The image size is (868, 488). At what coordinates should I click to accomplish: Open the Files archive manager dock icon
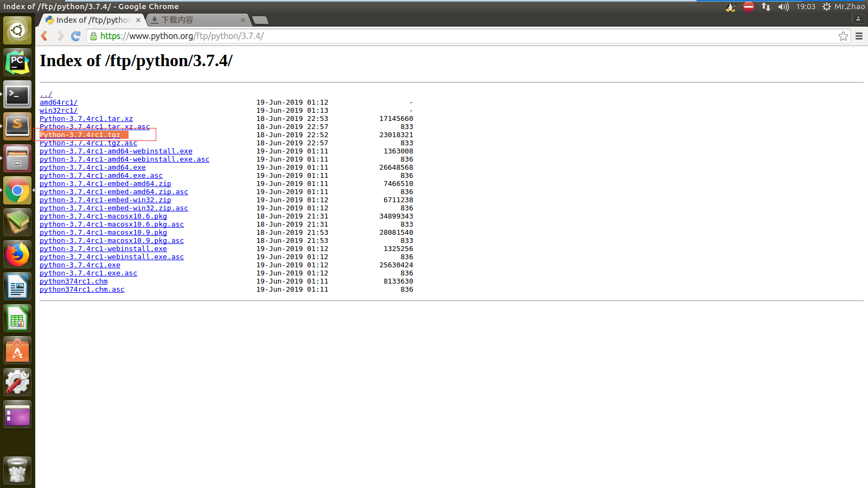click(x=17, y=158)
